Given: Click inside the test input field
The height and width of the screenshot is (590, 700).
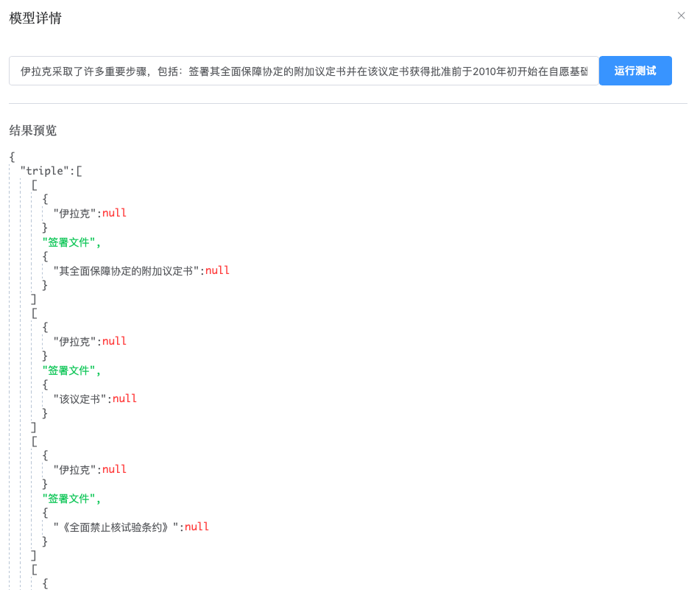Looking at the screenshot, I should coord(294,71).
